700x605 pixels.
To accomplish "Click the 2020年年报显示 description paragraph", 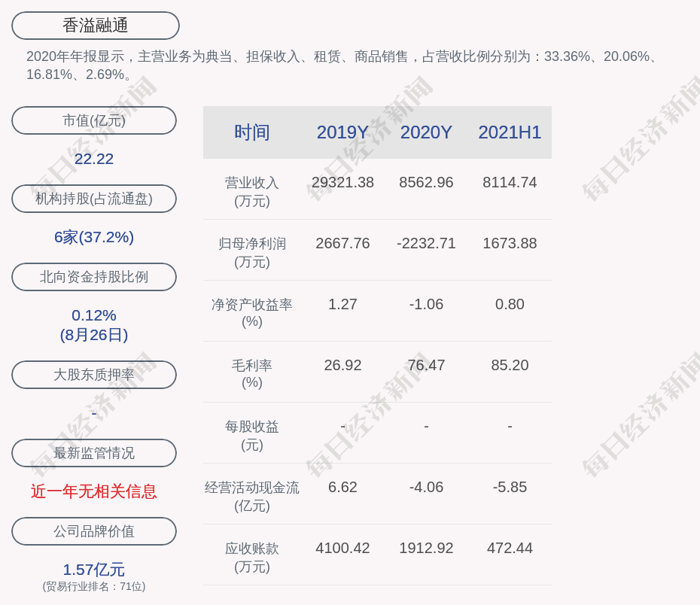I will coord(342,65).
